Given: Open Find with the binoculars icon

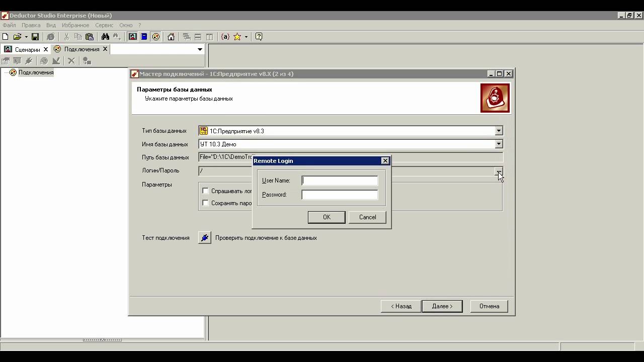Looking at the screenshot, I should coord(105,37).
